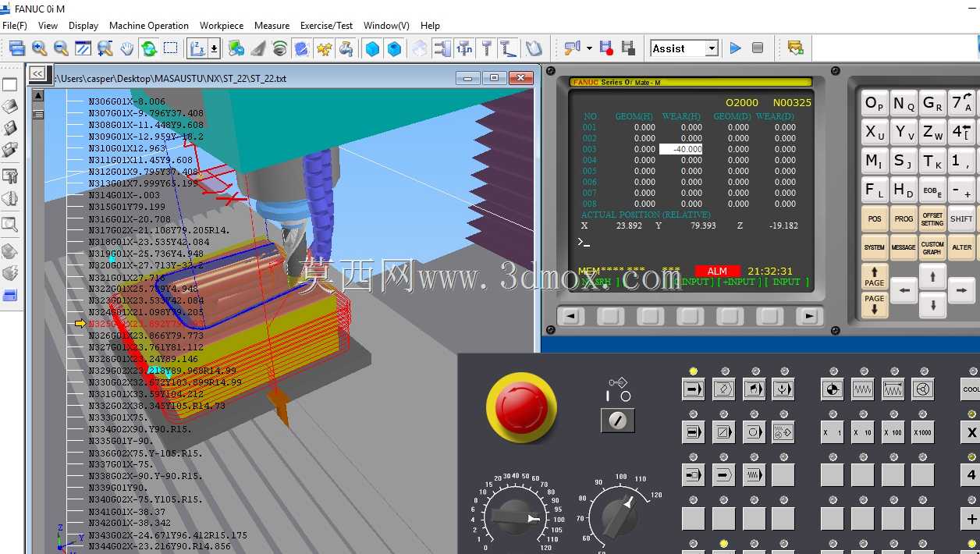Click the EOB key on keypad
This screenshot has width=980, height=554.
click(x=932, y=190)
